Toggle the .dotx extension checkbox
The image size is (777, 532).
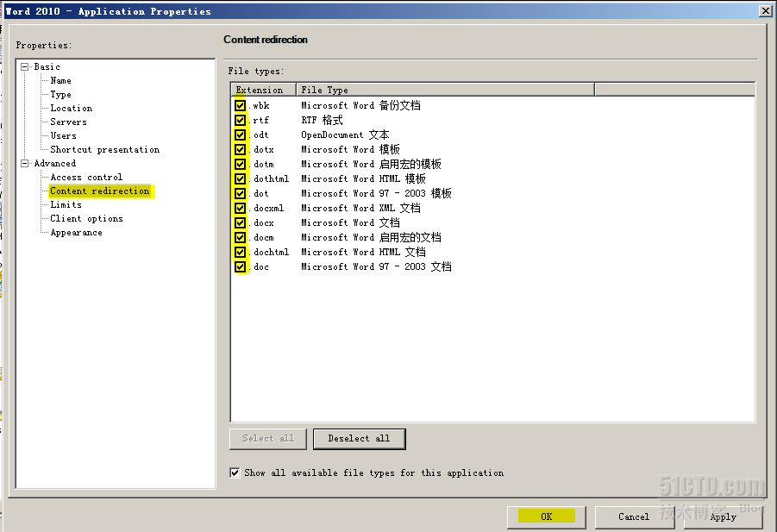(x=241, y=149)
